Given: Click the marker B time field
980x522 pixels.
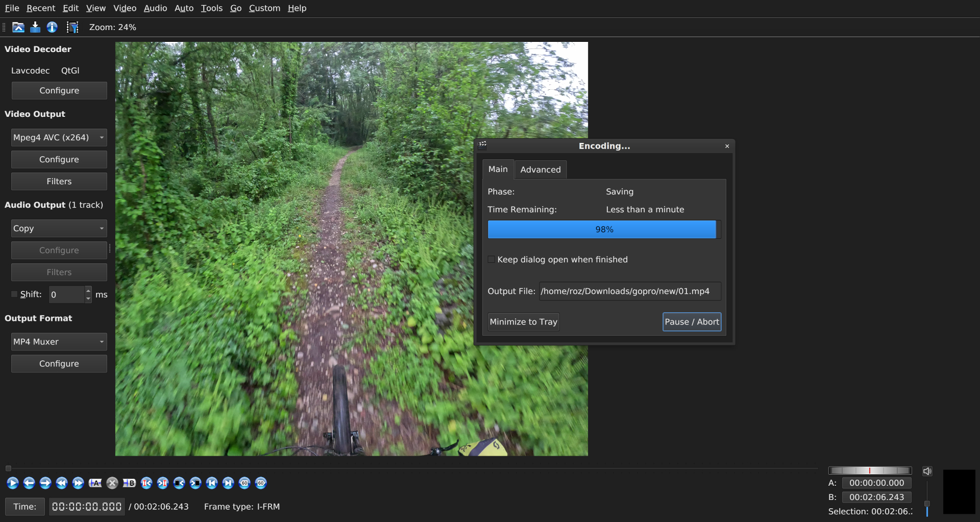Looking at the screenshot, I should [x=876, y=497].
